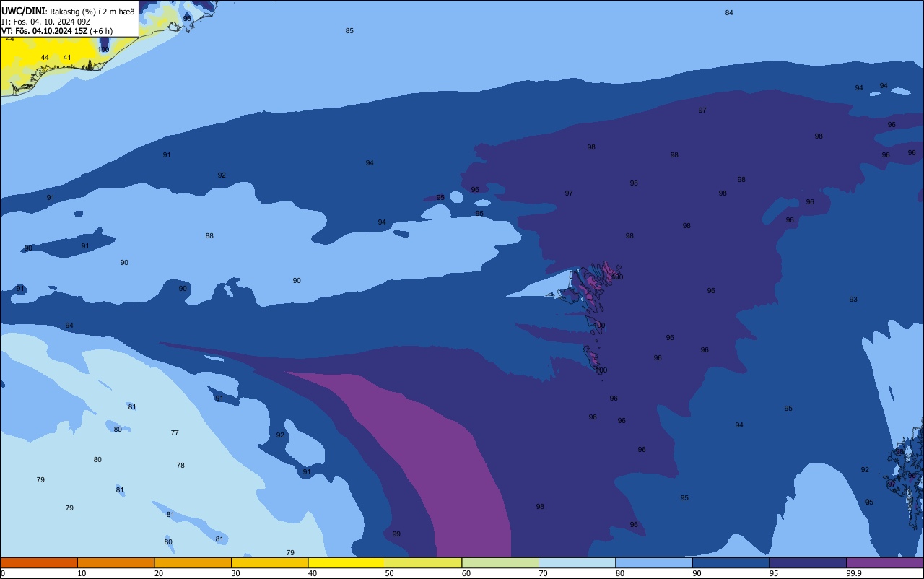Click the 'VT: Fös. 04.10.2024 15Z (+6 h)' line
The image size is (924, 579).
57,31
